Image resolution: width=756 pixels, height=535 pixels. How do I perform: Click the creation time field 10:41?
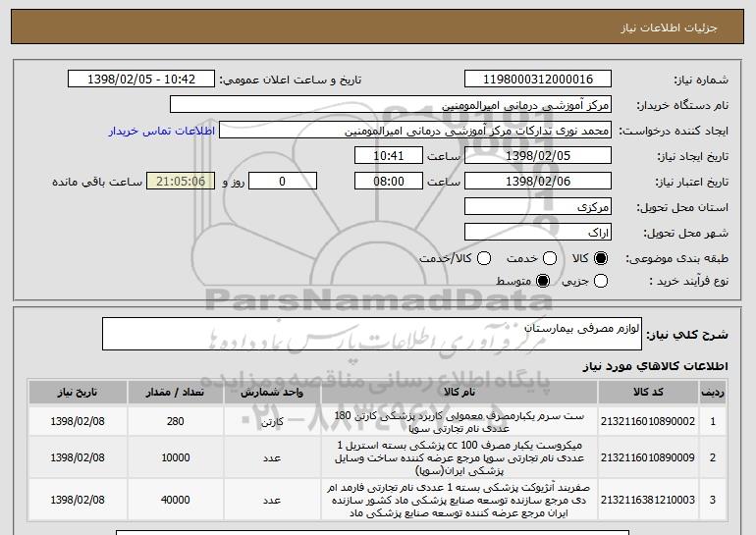[389, 156]
